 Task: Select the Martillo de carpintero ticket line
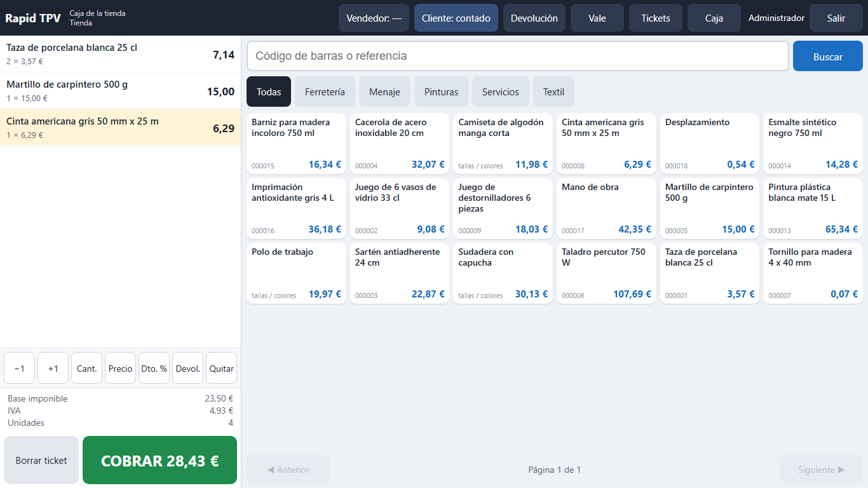click(120, 91)
